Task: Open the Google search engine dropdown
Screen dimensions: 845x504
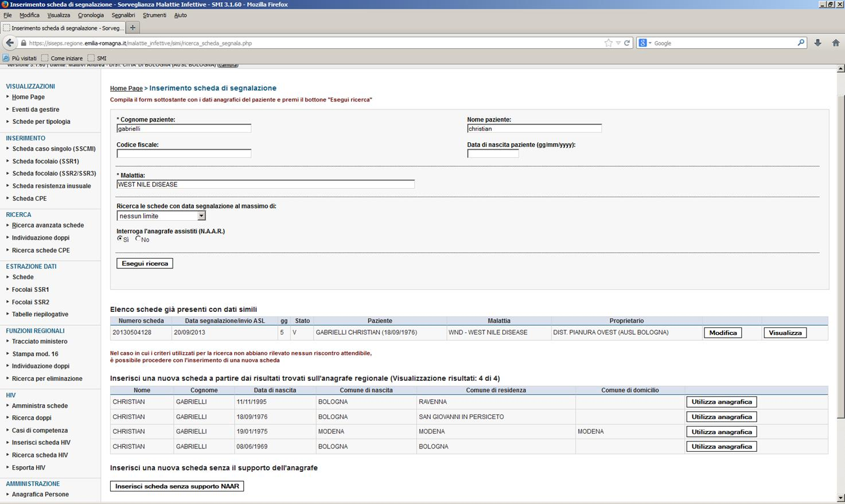Action: click(645, 43)
